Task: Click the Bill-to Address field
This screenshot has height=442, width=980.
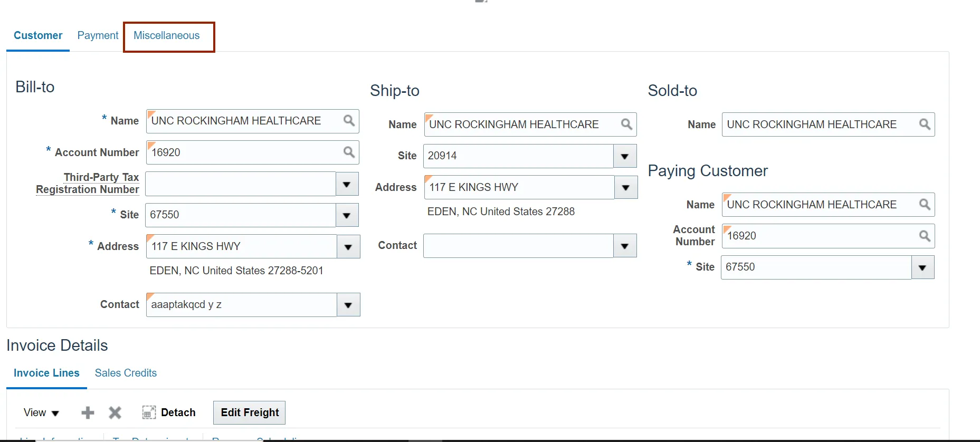Action: (242, 246)
